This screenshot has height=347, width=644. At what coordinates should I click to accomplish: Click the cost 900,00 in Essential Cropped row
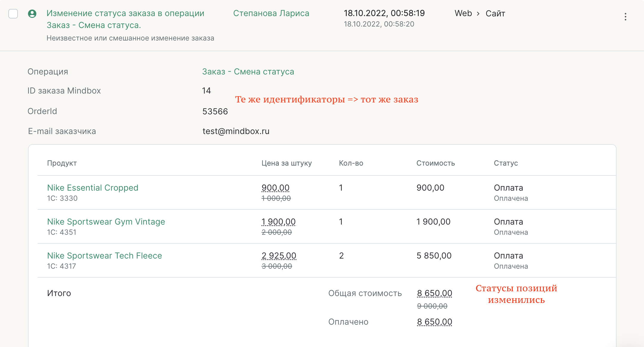click(x=430, y=188)
